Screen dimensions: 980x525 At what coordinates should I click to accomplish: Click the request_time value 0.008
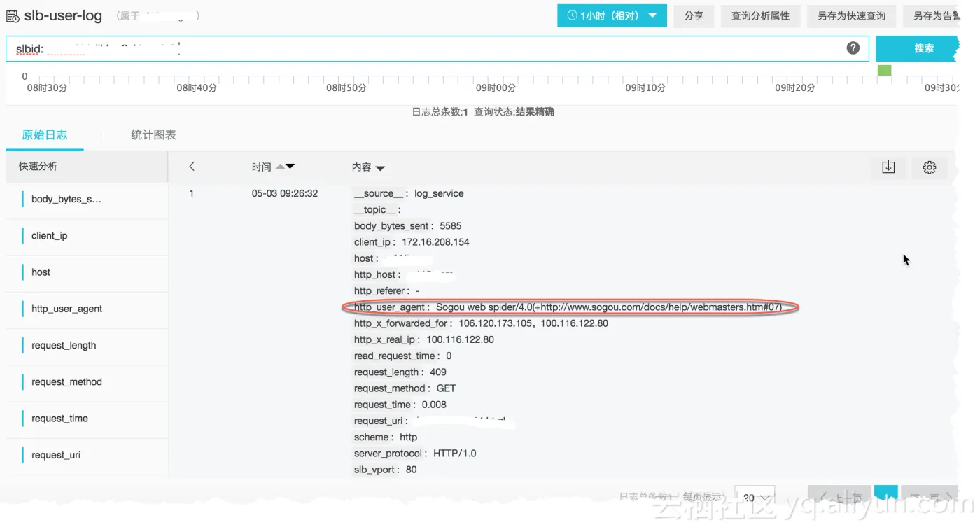[x=433, y=405]
